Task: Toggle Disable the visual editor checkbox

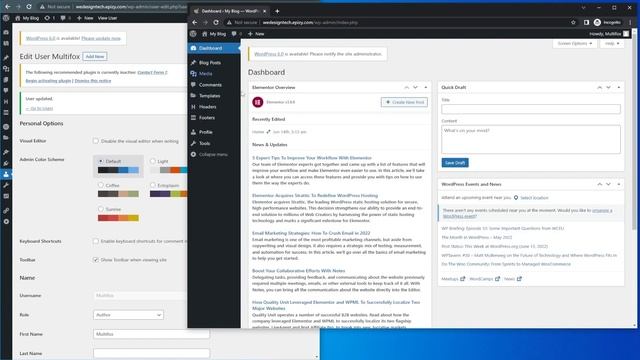Action: pos(96,141)
